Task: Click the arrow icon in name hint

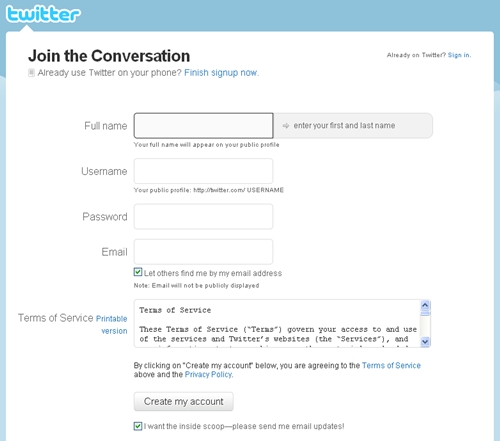Action: click(x=286, y=126)
